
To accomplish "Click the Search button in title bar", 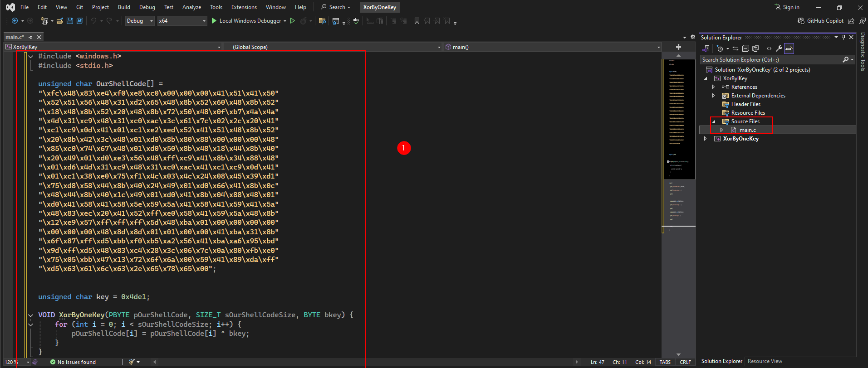I will coord(336,7).
